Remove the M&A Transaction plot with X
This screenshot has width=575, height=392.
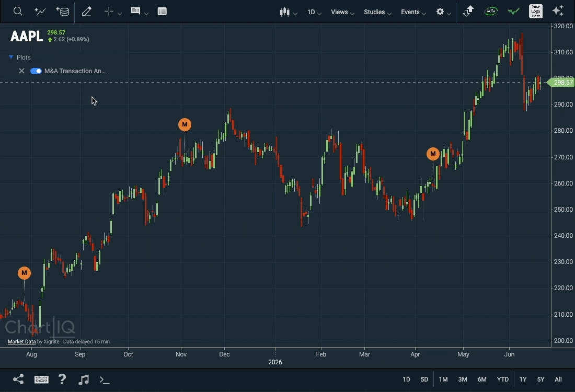21,71
